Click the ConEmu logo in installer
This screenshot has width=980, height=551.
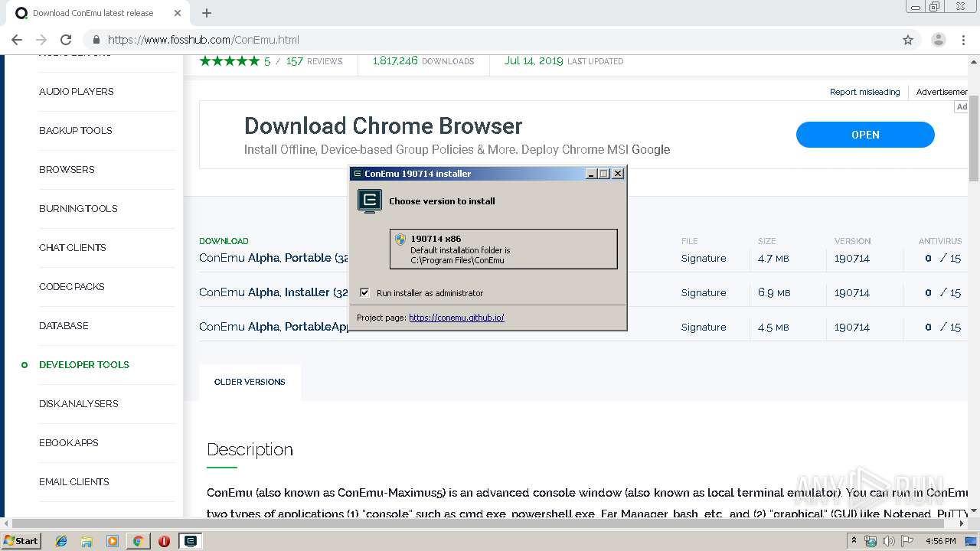point(370,201)
